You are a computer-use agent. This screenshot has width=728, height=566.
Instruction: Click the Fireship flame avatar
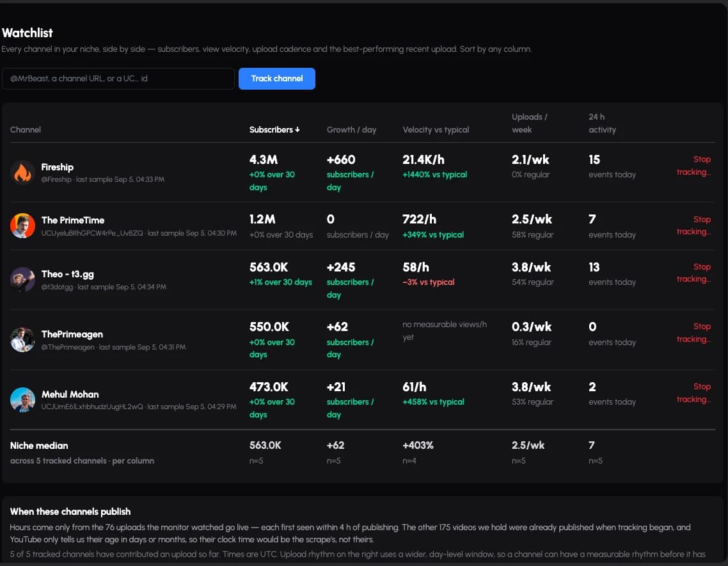tap(22, 172)
